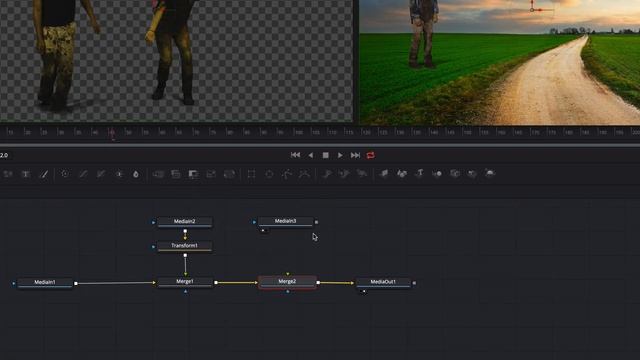Add an Image Plane 3D node
The width and height of the screenshot is (640, 360).
[384, 174]
